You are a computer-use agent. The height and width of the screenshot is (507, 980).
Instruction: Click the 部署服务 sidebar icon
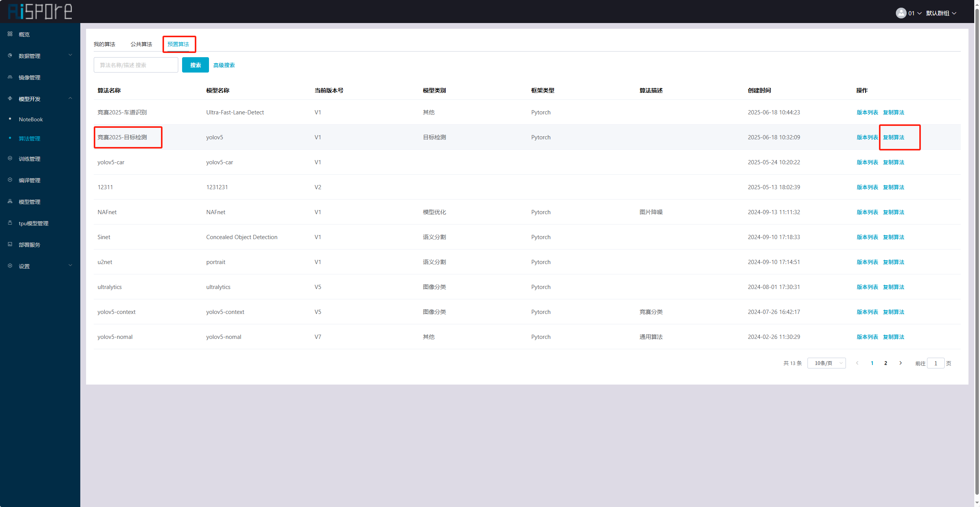[10, 244]
